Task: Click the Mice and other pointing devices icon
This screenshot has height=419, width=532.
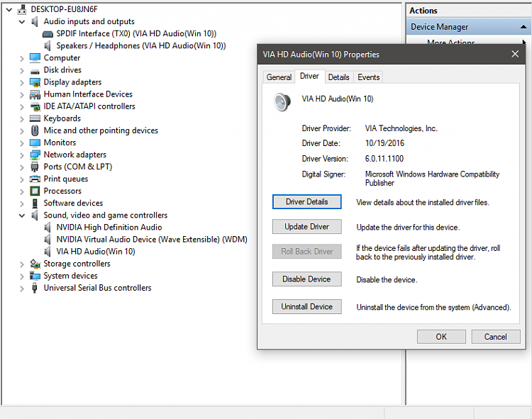Action: 35,130
